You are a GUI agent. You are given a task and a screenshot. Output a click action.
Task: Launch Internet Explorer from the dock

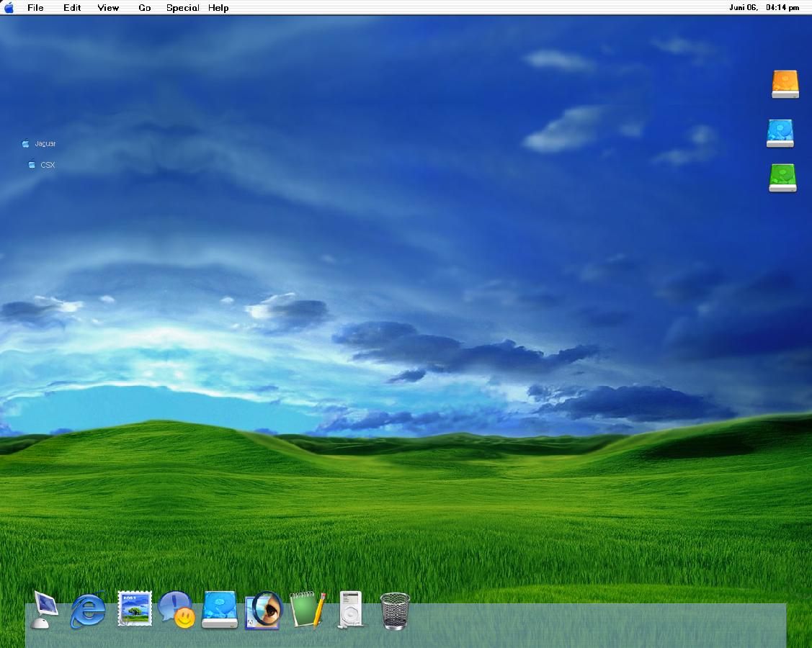[x=88, y=610]
